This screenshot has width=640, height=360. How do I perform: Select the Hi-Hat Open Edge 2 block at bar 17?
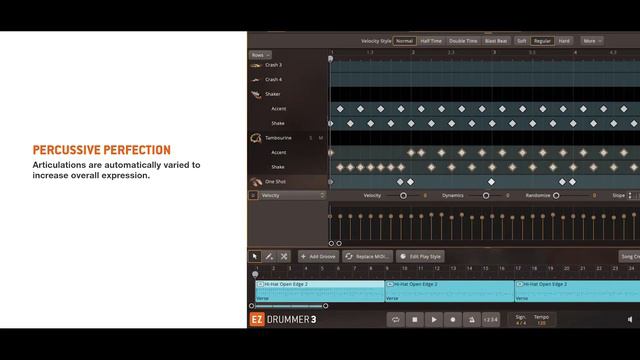[x=577, y=291]
